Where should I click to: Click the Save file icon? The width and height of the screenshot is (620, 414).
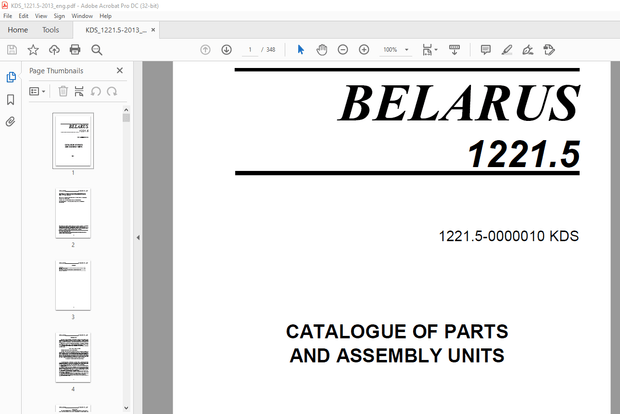(x=12, y=50)
